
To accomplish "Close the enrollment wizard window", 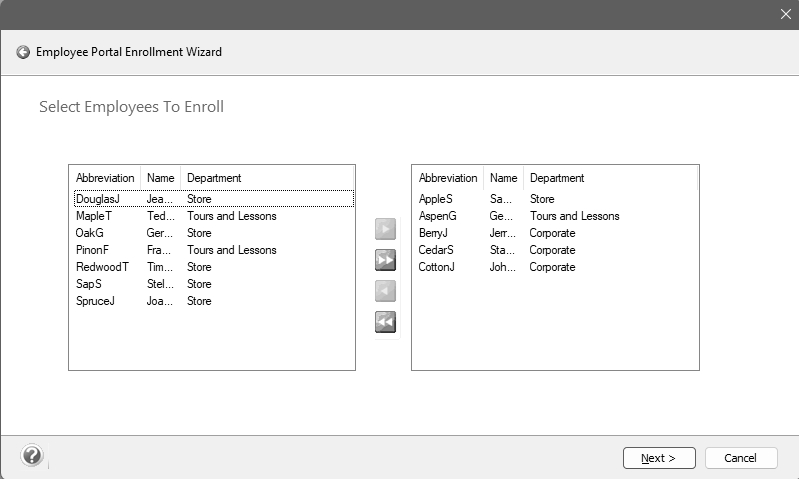I will [785, 14].
